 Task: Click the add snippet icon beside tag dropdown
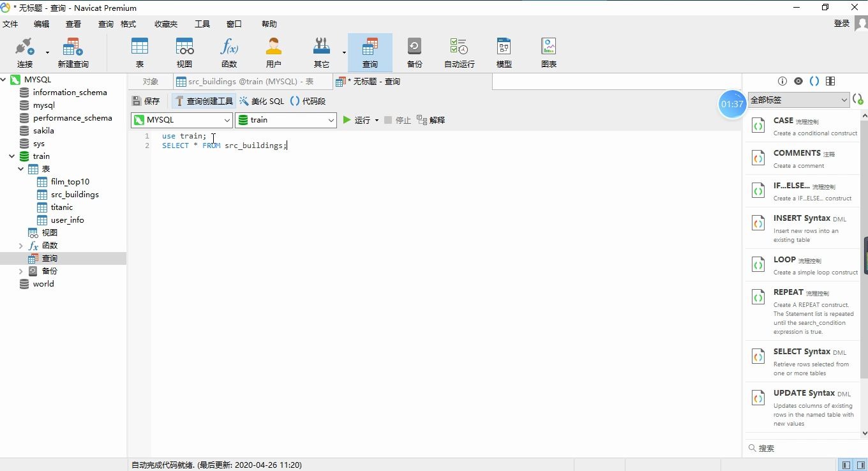coord(858,100)
